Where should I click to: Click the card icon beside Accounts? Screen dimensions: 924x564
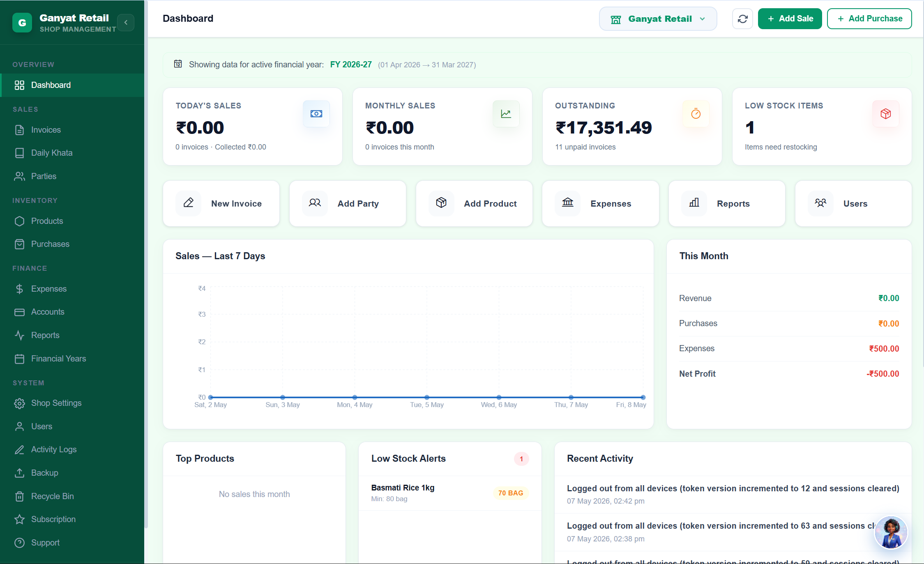[x=19, y=312]
